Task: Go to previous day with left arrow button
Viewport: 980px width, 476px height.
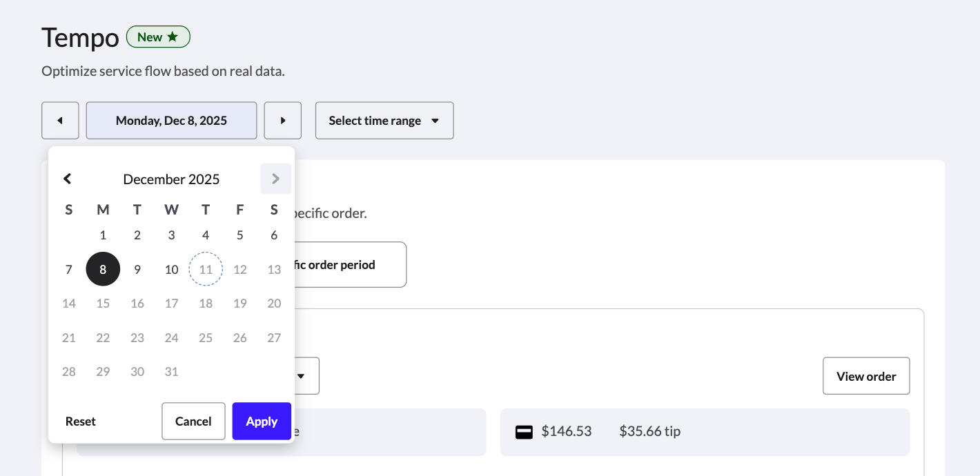Action: [60, 121]
